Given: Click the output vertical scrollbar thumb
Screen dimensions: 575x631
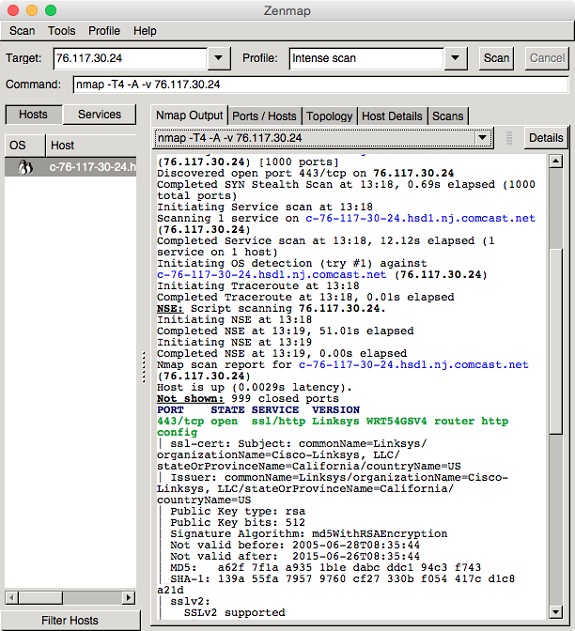Looking at the screenshot, I should [556, 341].
